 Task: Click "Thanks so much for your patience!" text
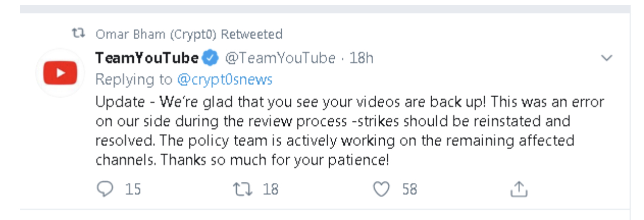(275, 160)
